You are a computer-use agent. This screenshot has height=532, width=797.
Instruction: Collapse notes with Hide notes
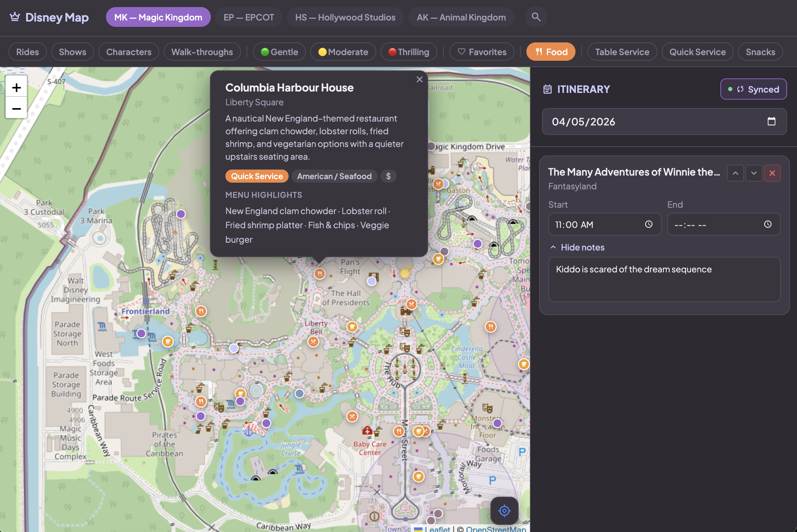[x=577, y=247]
